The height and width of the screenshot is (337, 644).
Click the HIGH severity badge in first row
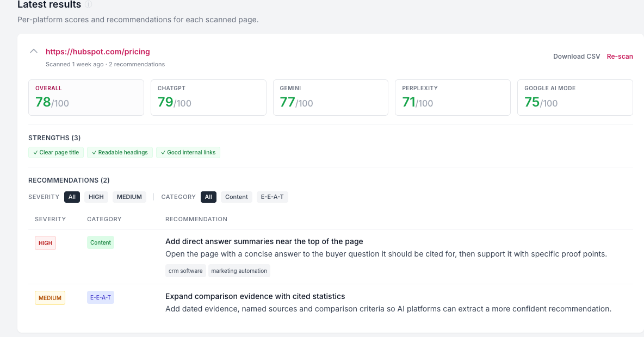[x=45, y=243]
